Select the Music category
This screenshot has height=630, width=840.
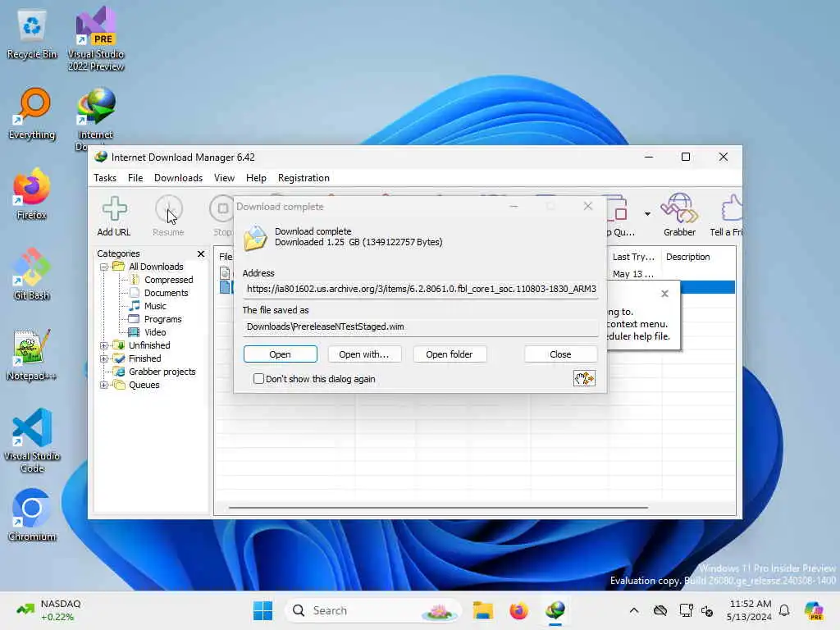155,306
